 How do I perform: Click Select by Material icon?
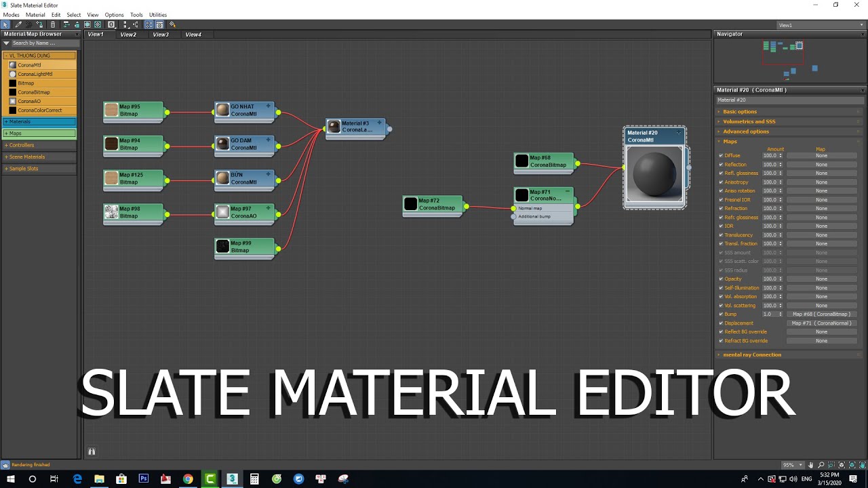click(x=172, y=24)
